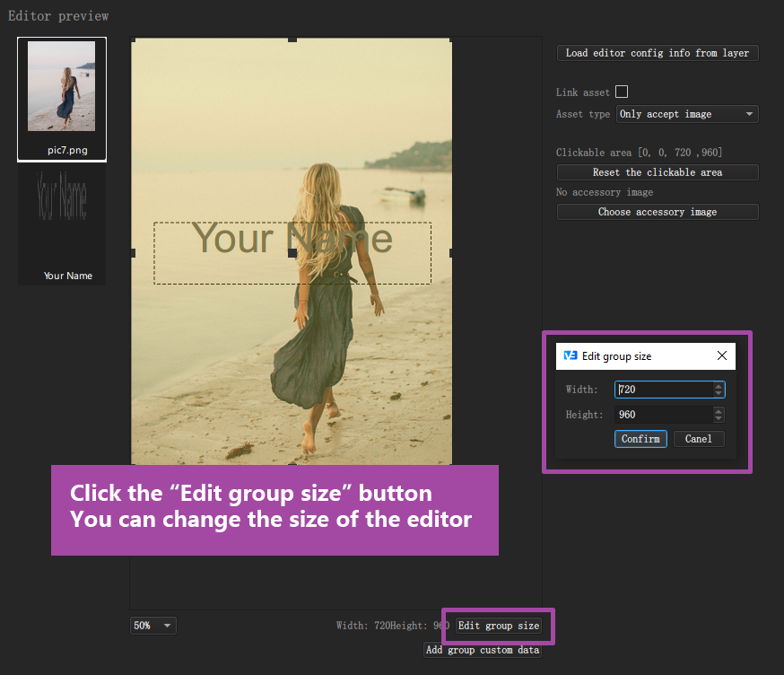The height and width of the screenshot is (675, 784).
Task: Open the Asset type dropdown
Action: tap(687, 114)
